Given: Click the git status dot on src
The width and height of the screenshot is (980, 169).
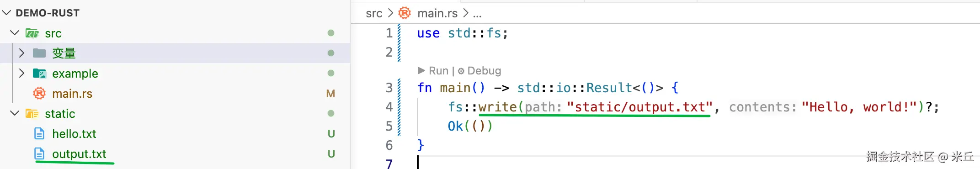Looking at the screenshot, I should tap(331, 33).
